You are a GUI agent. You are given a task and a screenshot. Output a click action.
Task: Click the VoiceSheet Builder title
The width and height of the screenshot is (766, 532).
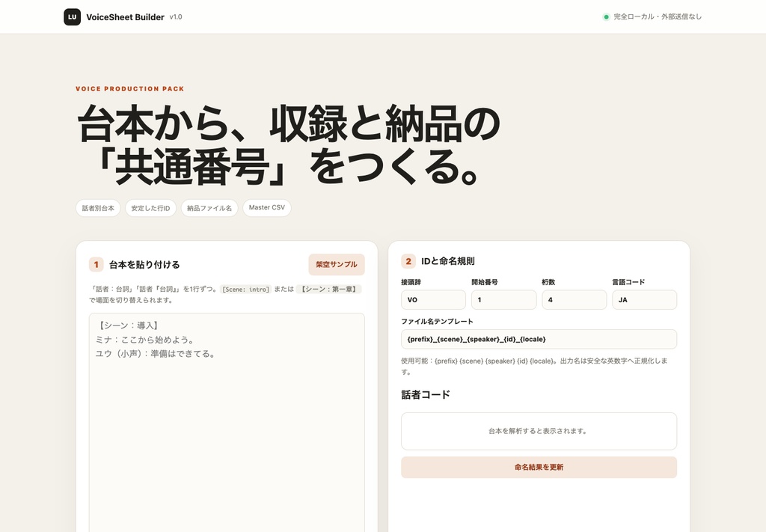[x=125, y=17]
